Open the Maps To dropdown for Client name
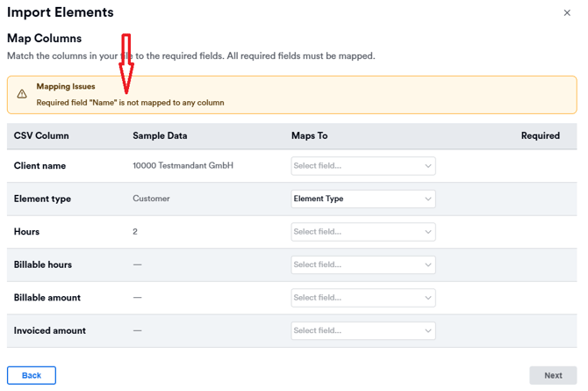The height and width of the screenshot is (391, 588). tap(362, 166)
